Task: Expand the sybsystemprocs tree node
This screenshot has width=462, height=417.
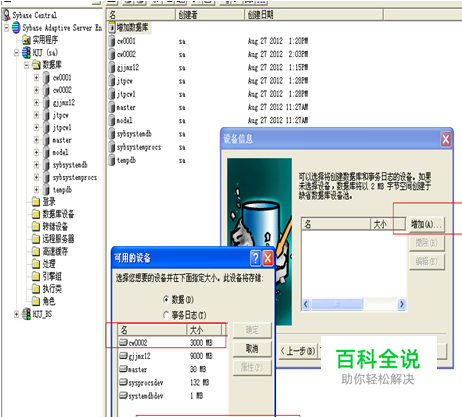Action: (36, 177)
